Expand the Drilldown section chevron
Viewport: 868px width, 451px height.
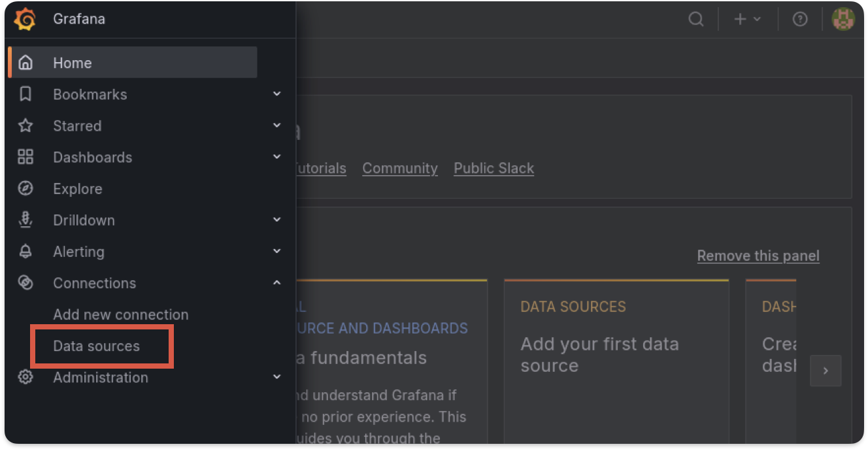pyautogui.click(x=277, y=220)
